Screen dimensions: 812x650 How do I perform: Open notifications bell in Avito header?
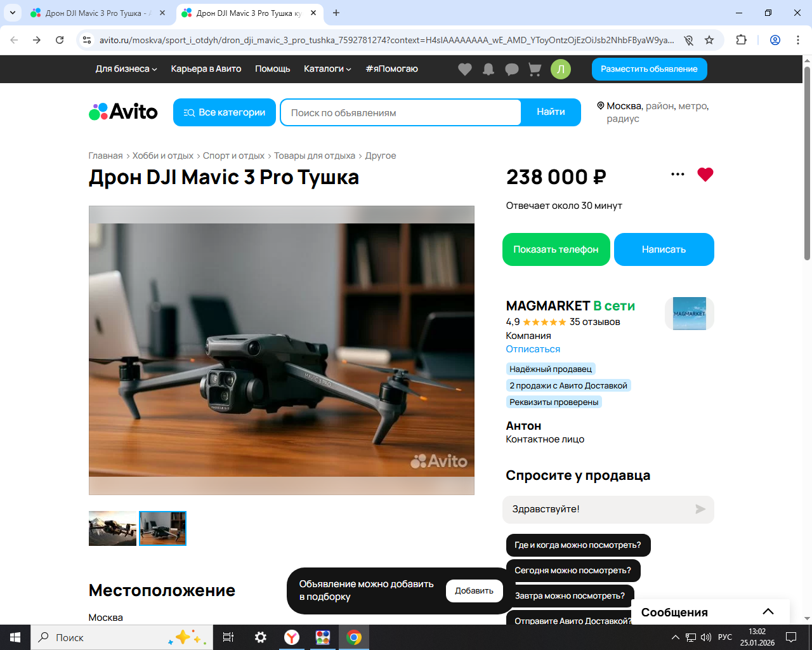click(488, 69)
